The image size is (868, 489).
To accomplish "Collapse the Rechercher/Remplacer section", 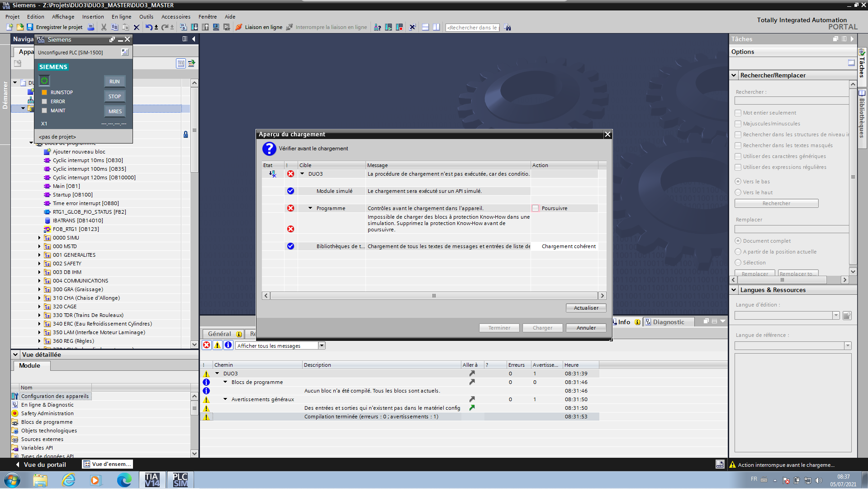I will (x=734, y=75).
